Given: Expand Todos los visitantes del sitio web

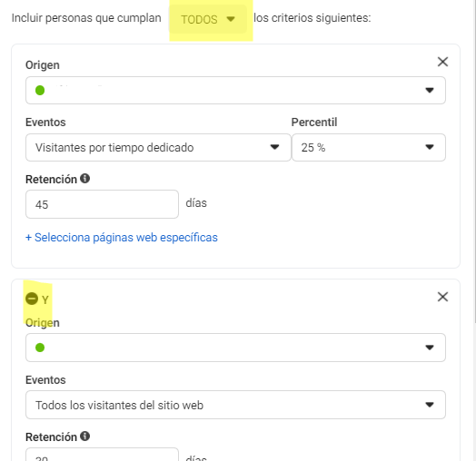Looking at the screenshot, I should point(235,405).
